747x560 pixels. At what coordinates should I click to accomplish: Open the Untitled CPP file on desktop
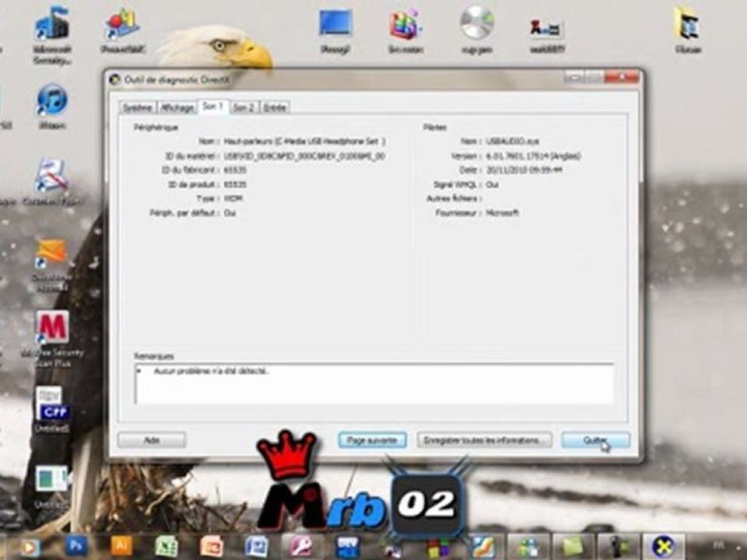pos(52,410)
